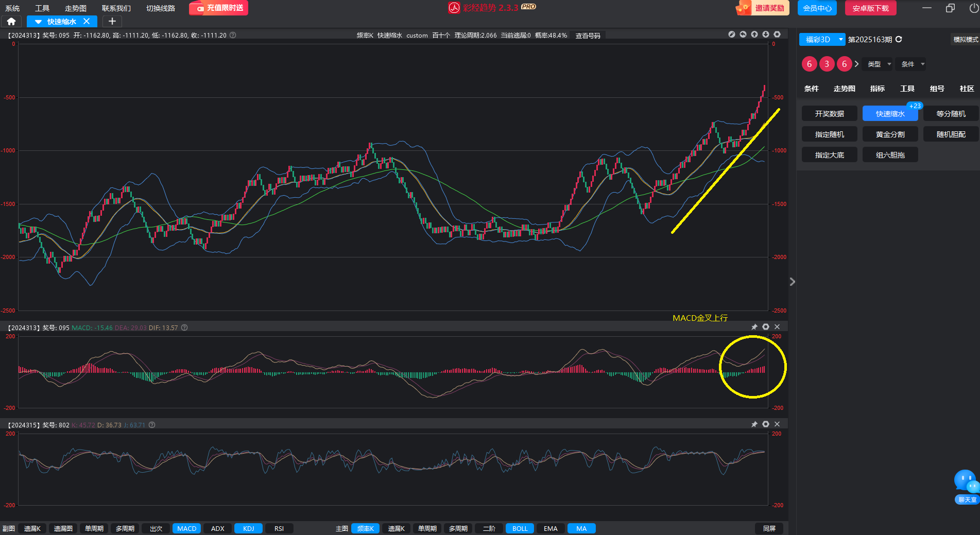Viewport: 980px width, 535px height.
Task: Switch to 指标 tab in right panel
Action: click(x=878, y=89)
